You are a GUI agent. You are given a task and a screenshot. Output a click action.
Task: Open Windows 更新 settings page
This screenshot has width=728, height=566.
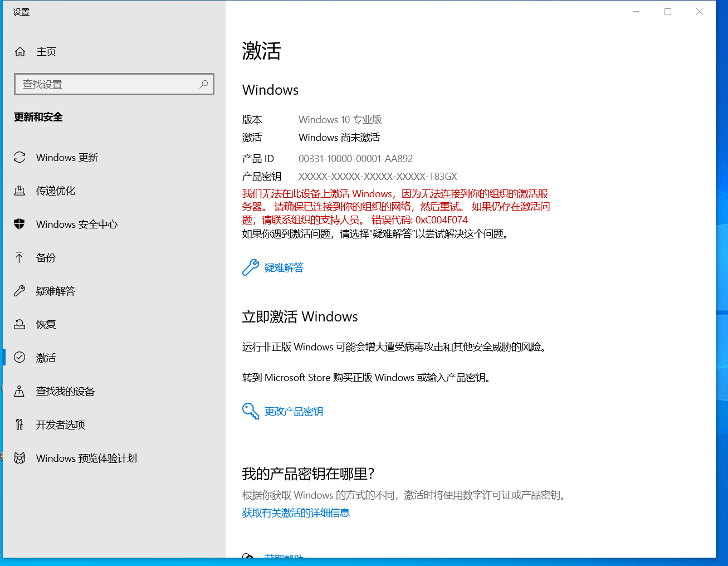click(x=114, y=158)
